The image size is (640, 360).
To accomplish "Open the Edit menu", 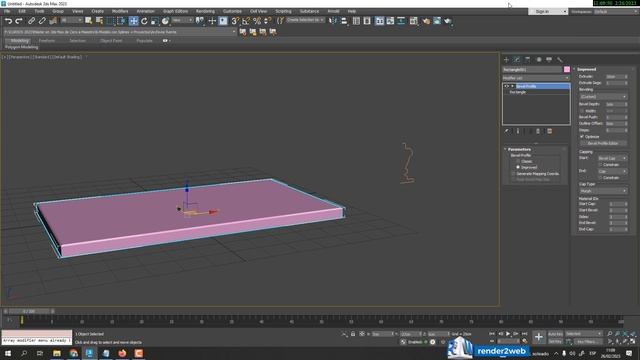I will tap(22, 11).
